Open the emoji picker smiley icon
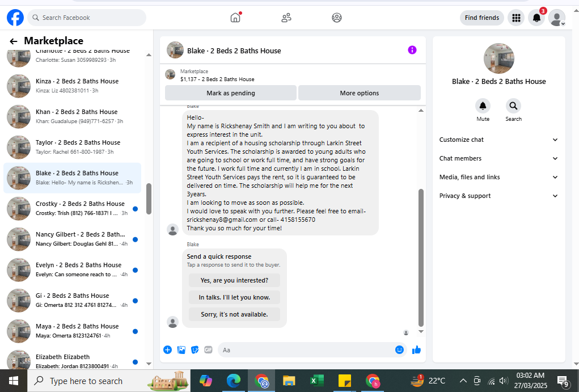The height and width of the screenshot is (392, 579). pos(399,350)
